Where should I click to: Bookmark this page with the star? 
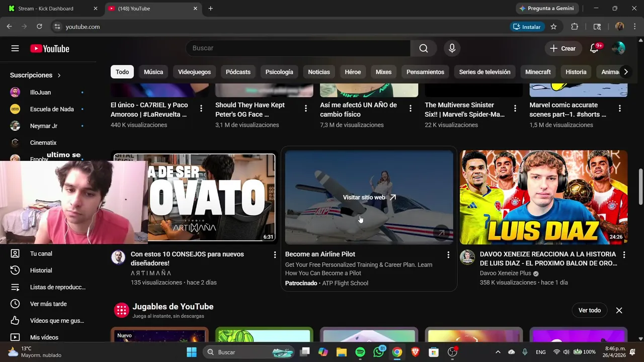[x=553, y=27]
